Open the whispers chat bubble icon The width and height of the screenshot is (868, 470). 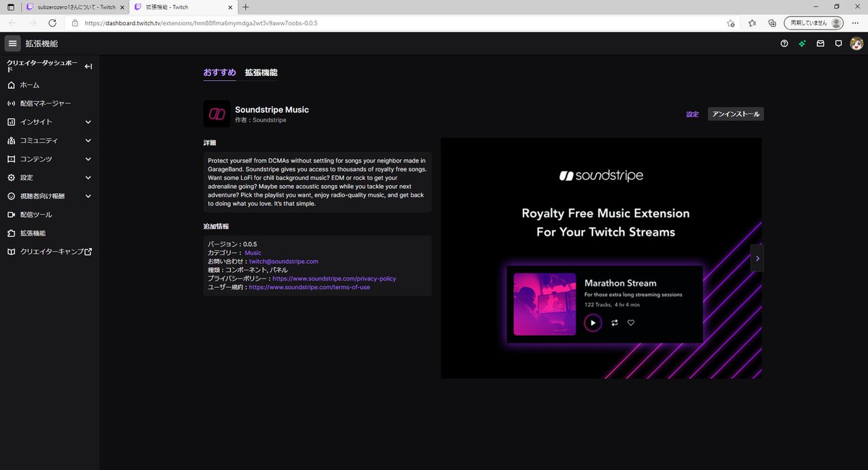(838, 43)
